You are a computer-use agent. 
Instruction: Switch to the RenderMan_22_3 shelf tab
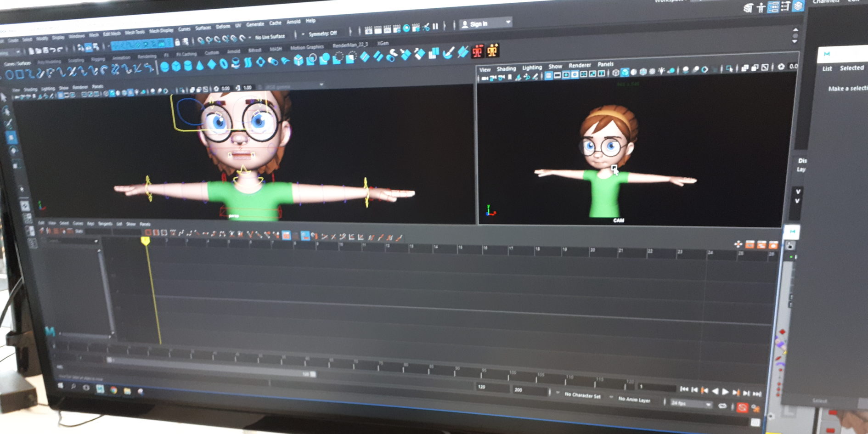pyautogui.click(x=350, y=45)
